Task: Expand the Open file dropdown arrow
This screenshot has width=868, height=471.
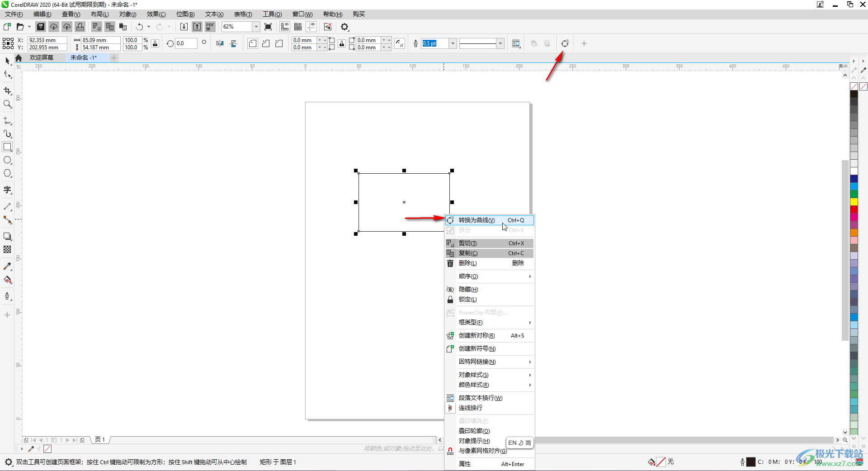Action: 29,27
